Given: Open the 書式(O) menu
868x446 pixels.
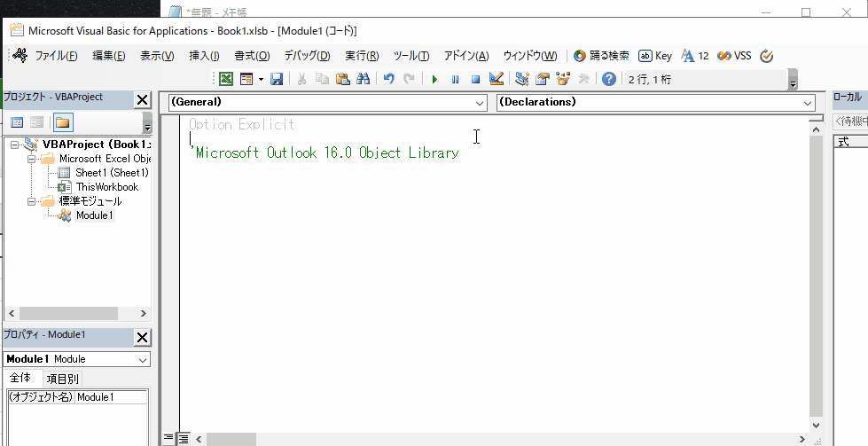Looking at the screenshot, I should pyautogui.click(x=252, y=55).
